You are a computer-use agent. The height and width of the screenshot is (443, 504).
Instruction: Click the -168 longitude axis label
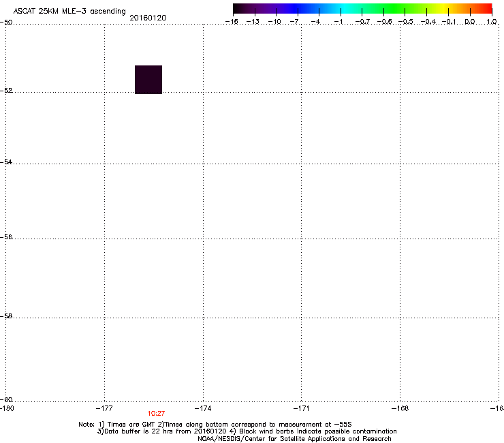400,408
